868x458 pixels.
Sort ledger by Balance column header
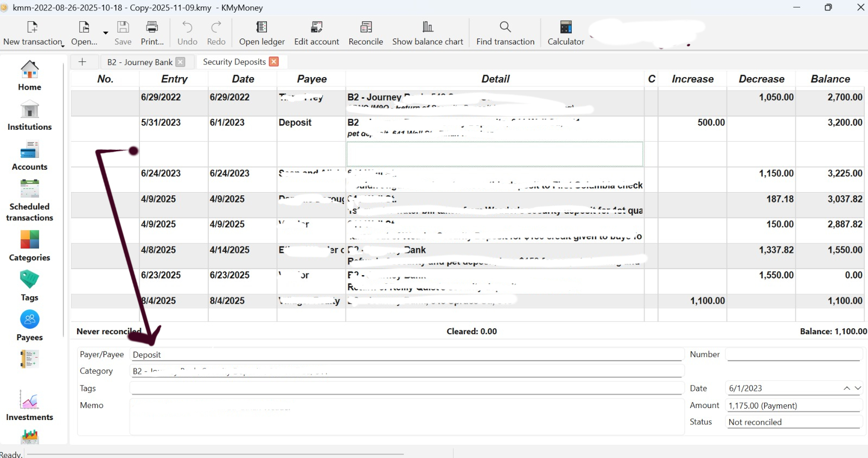point(830,79)
